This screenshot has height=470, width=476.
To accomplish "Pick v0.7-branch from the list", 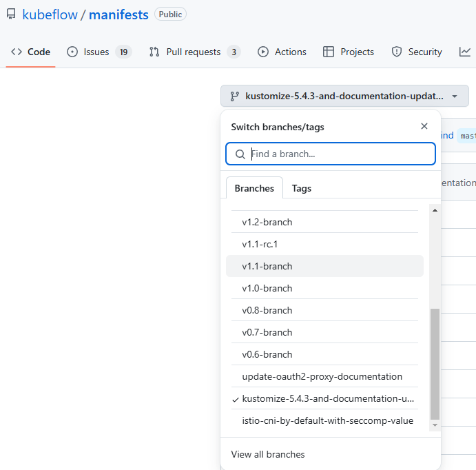I will pyautogui.click(x=325, y=332).
